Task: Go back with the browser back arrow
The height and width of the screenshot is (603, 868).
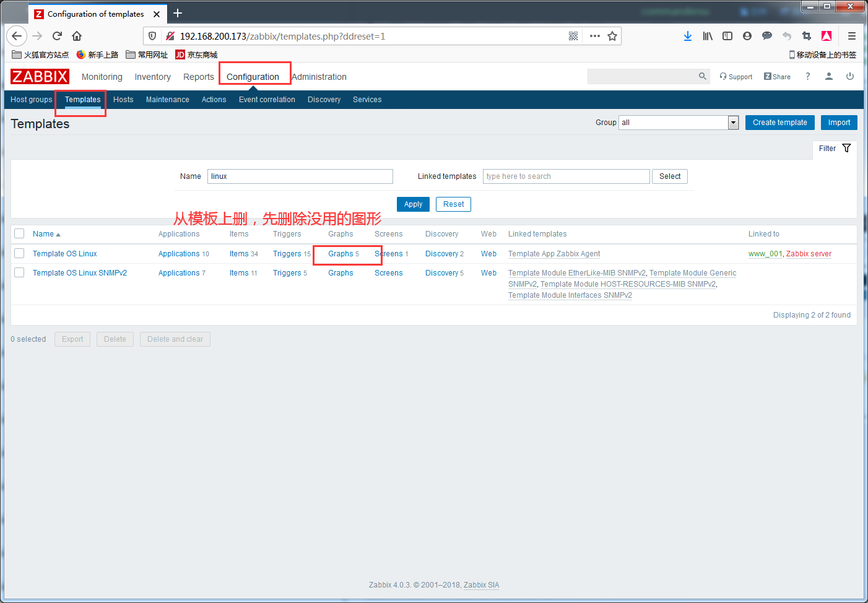Action: click(17, 36)
